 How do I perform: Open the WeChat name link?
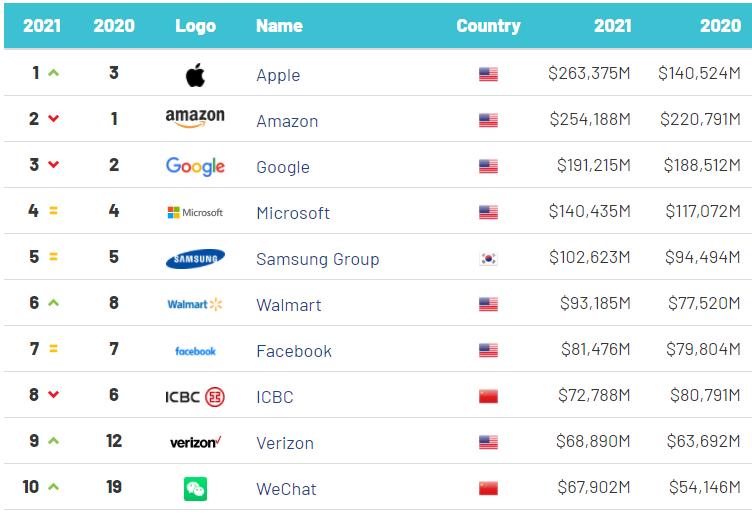tap(286, 489)
